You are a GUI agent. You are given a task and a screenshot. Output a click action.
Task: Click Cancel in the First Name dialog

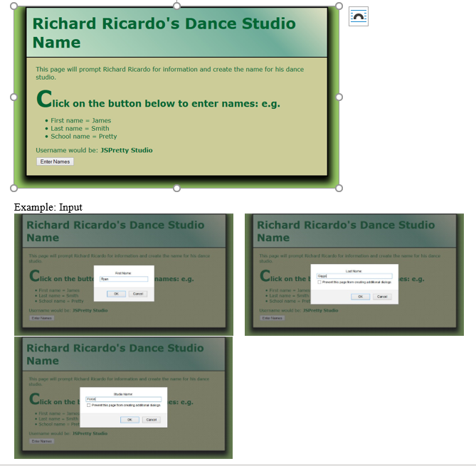[x=138, y=294]
